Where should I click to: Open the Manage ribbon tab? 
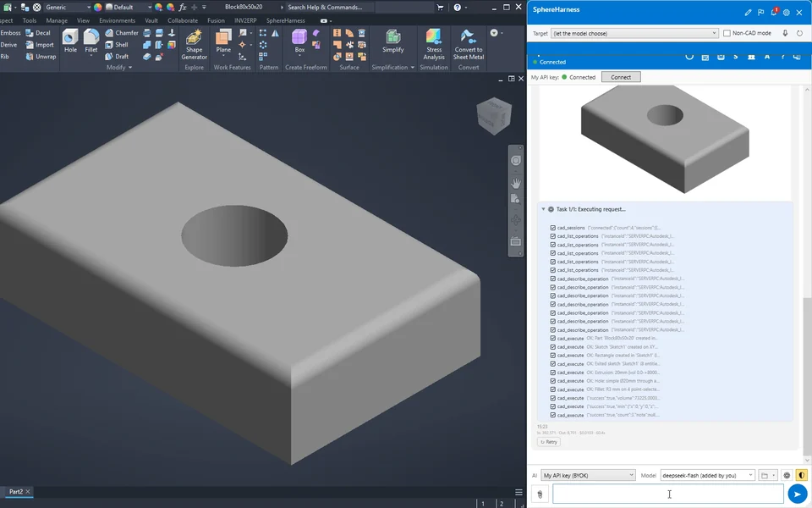pos(57,20)
